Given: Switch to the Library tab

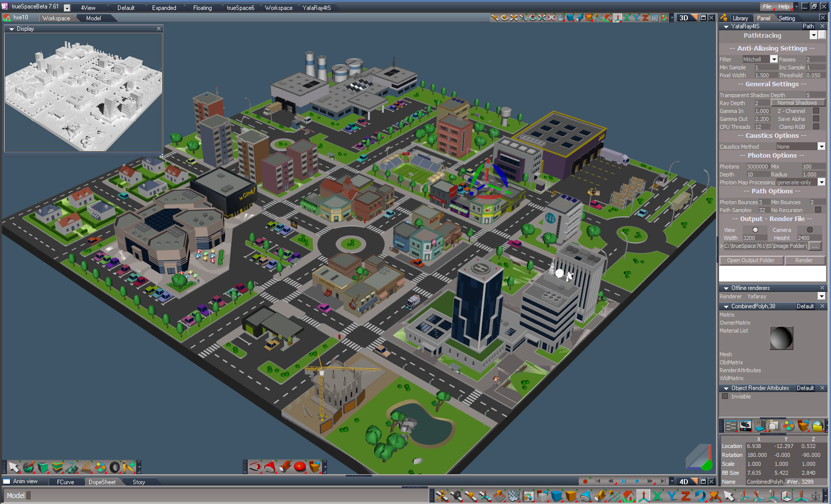Looking at the screenshot, I should pos(740,18).
